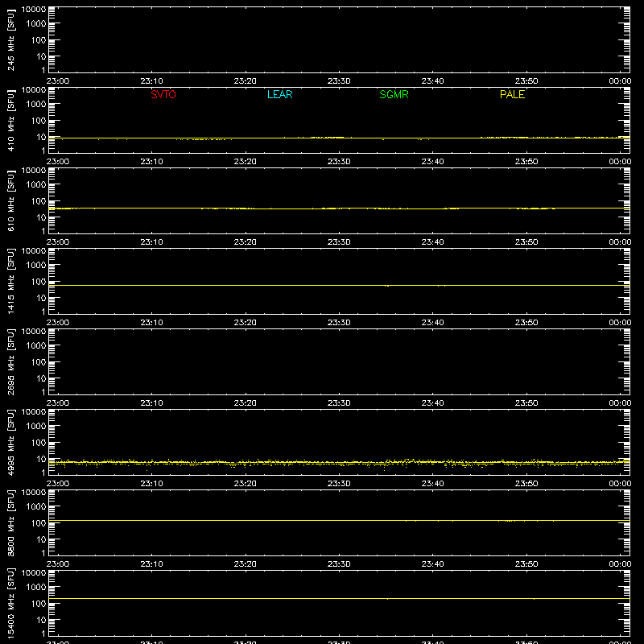
Task: Select the green SGMR station label
Action: (394, 94)
